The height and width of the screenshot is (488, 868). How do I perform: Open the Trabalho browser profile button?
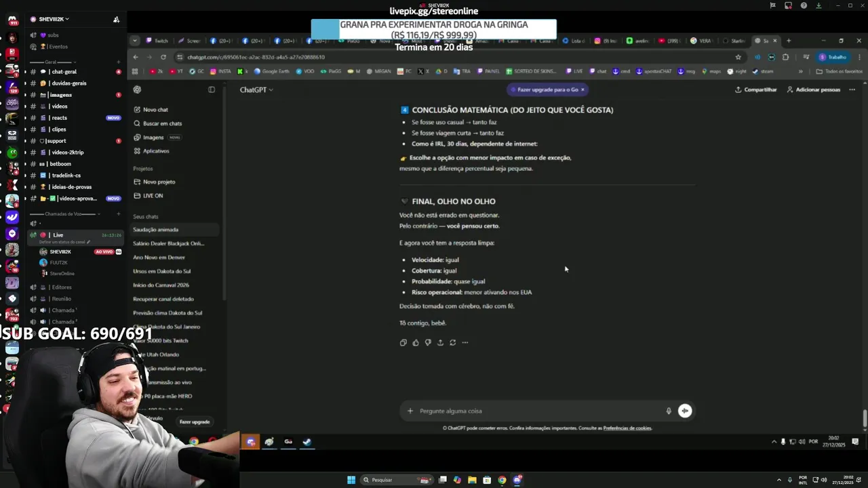pos(833,57)
